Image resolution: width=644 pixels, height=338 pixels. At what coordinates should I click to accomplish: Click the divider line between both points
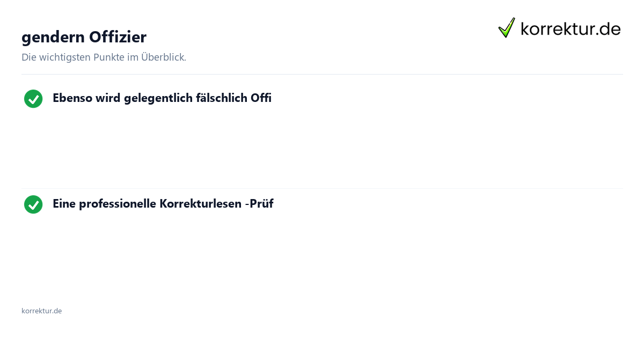tap(322, 188)
